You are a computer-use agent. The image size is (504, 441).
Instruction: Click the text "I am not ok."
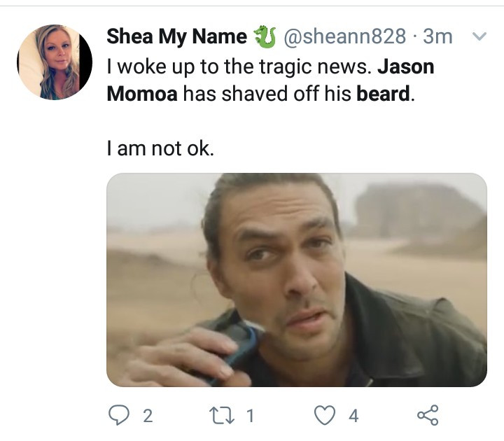pos(160,148)
